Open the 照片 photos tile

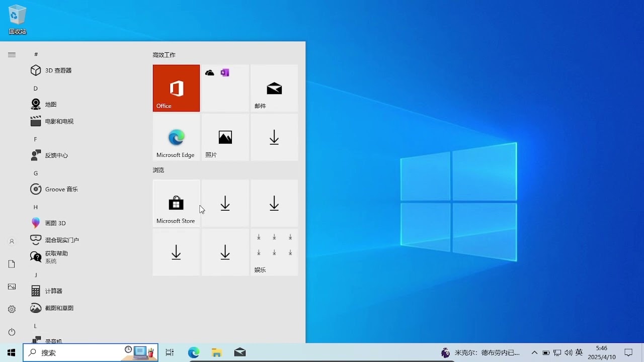tap(225, 137)
